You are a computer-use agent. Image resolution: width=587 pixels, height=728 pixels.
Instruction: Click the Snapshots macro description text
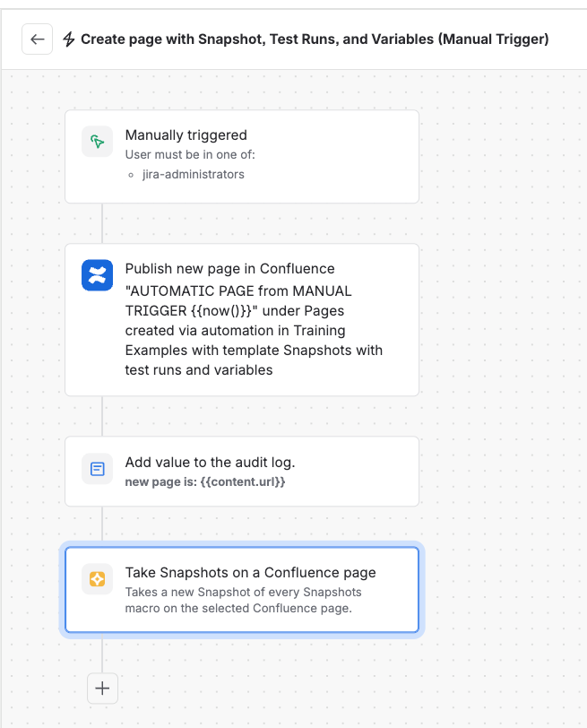click(243, 600)
